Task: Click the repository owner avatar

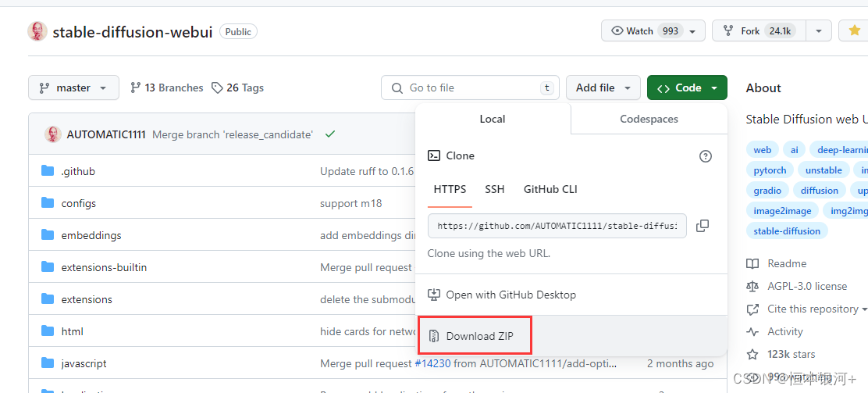Action: click(37, 31)
